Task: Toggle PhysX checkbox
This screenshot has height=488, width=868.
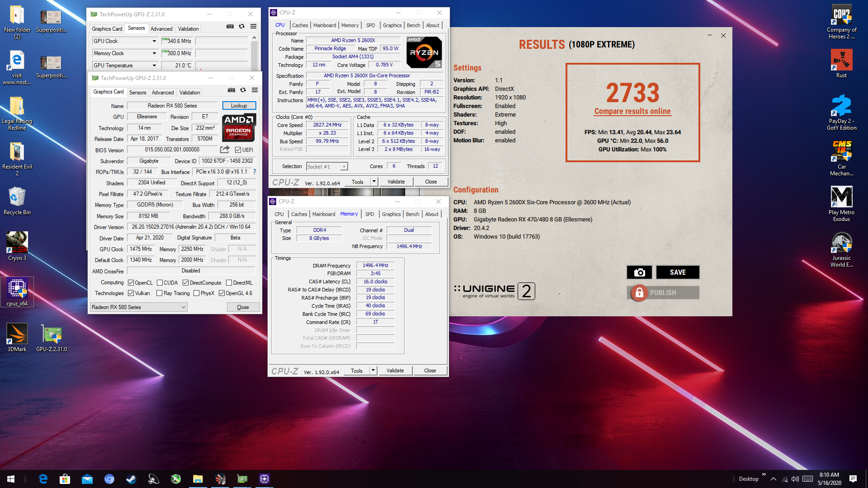Action: [x=196, y=293]
